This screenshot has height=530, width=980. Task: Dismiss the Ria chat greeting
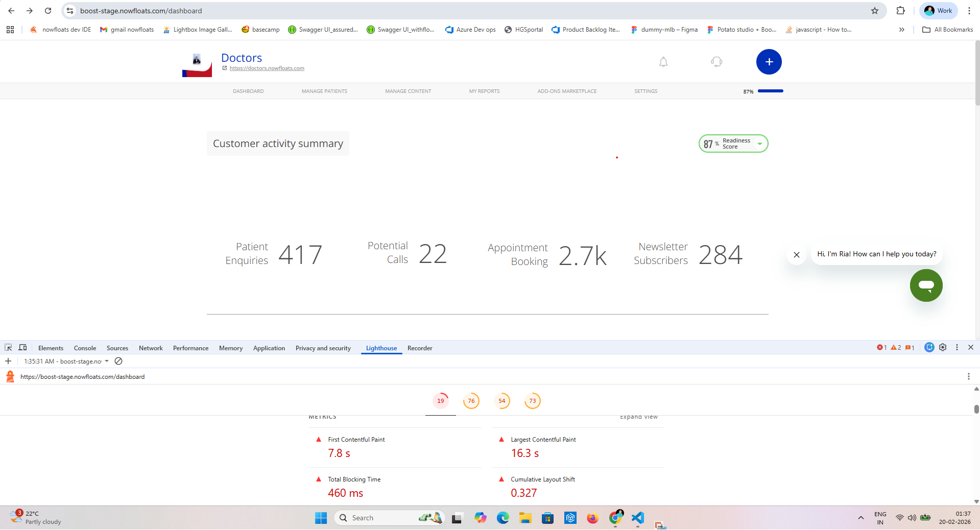(796, 255)
